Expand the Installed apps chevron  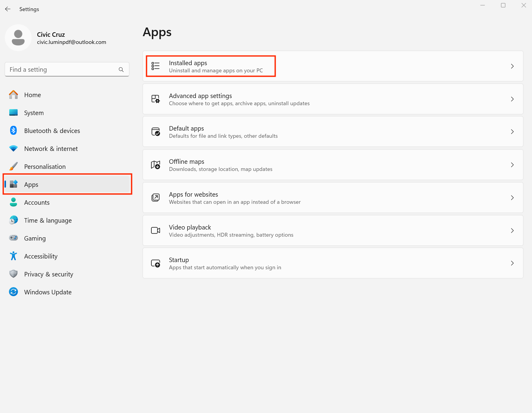coord(513,66)
